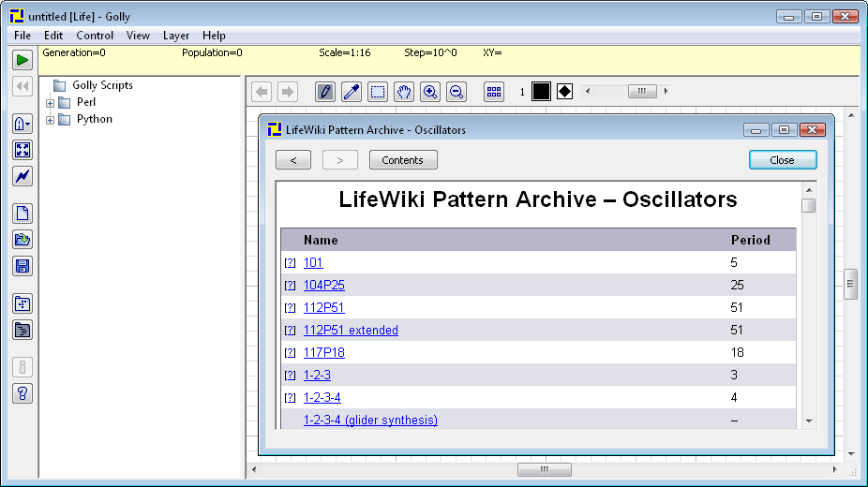Click the Name column header
Screen dimensions: 868x487
[321, 241]
